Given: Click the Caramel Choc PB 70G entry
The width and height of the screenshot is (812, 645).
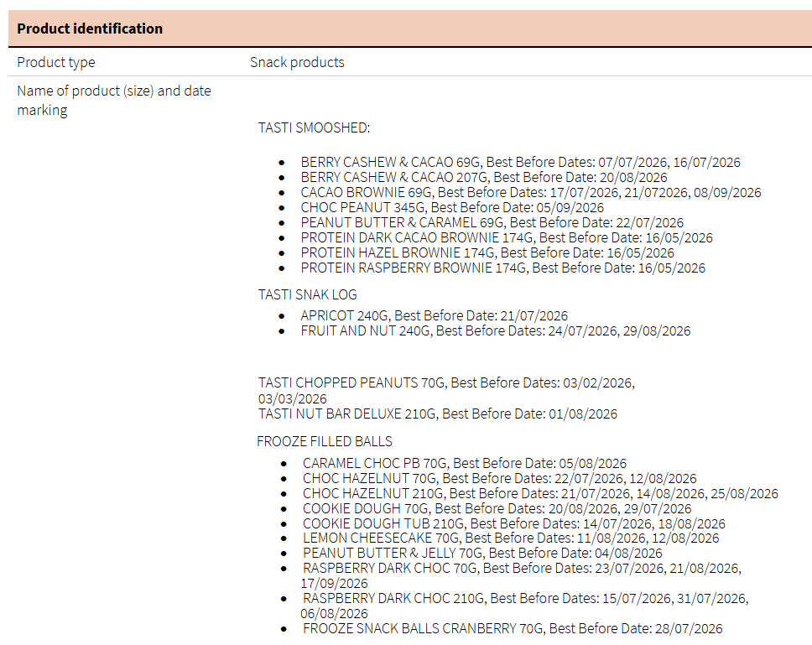Looking at the screenshot, I should click(x=465, y=463).
